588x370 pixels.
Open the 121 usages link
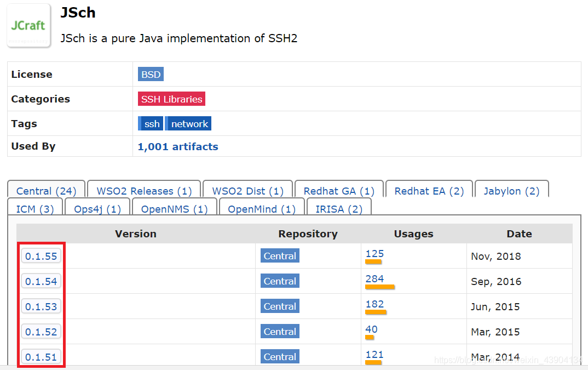(374, 354)
